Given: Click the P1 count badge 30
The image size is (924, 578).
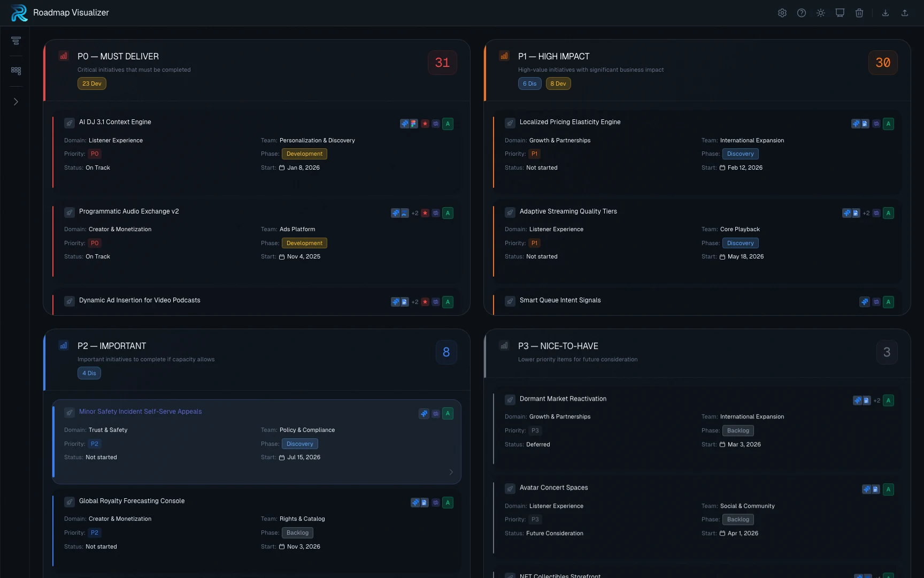Looking at the screenshot, I should pyautogui.click(x=883, y=63).
